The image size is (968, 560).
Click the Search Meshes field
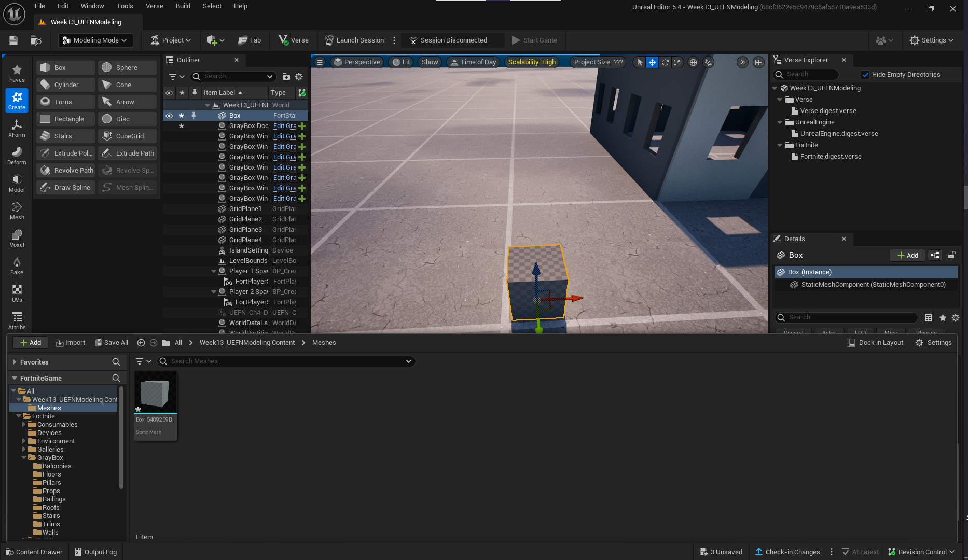(x=286, y=361)
